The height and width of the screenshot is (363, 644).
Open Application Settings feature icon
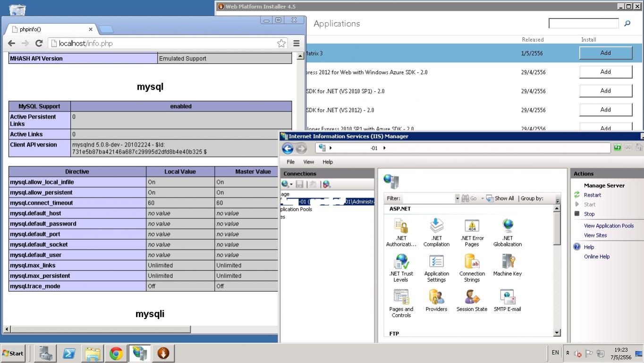(436, 268)
